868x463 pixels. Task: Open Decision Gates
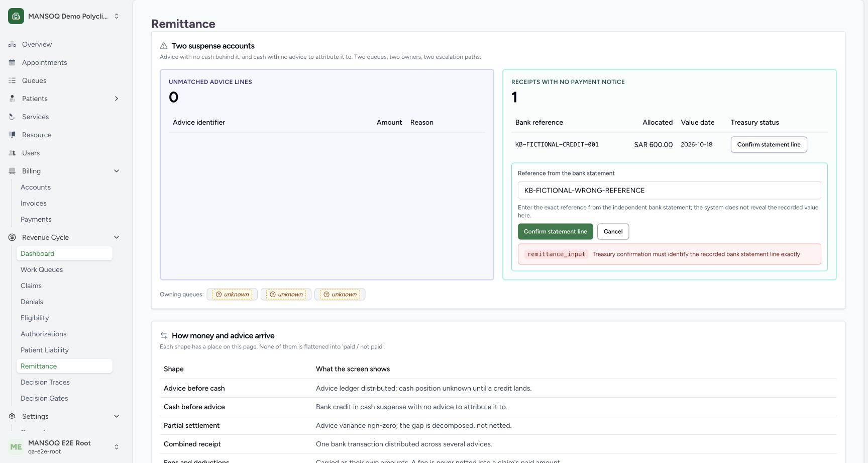click(x=64, y=399)
